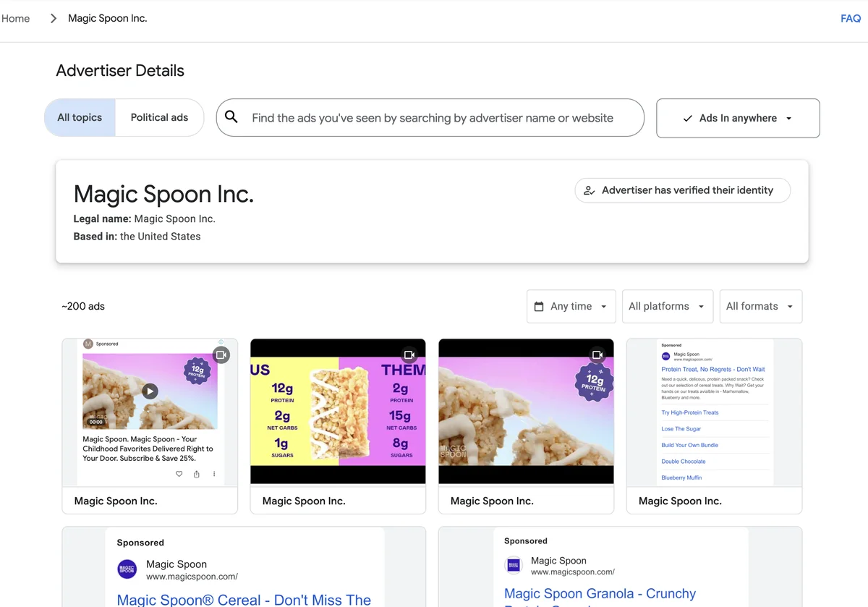
Task: Click the heart icon under the first ad
Action: tap(179, 474)
